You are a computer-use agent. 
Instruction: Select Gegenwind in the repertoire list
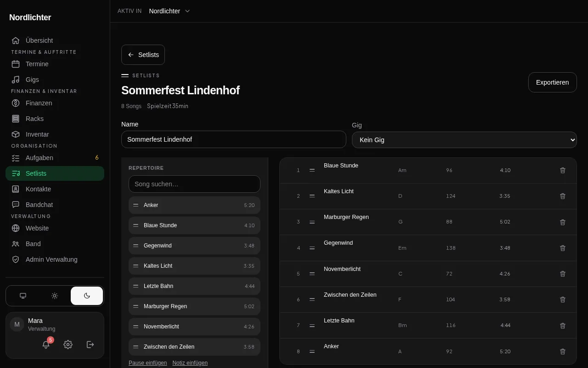click(194, 246)
